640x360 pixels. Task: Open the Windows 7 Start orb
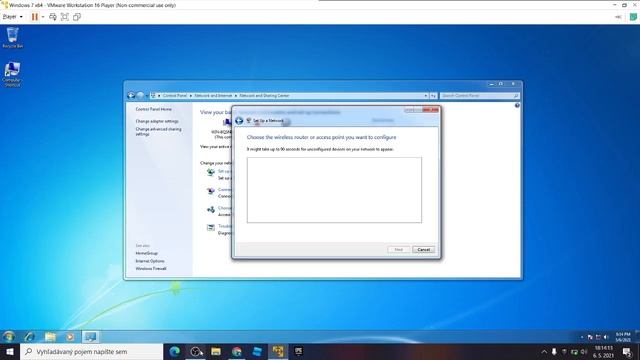(9, 337)
